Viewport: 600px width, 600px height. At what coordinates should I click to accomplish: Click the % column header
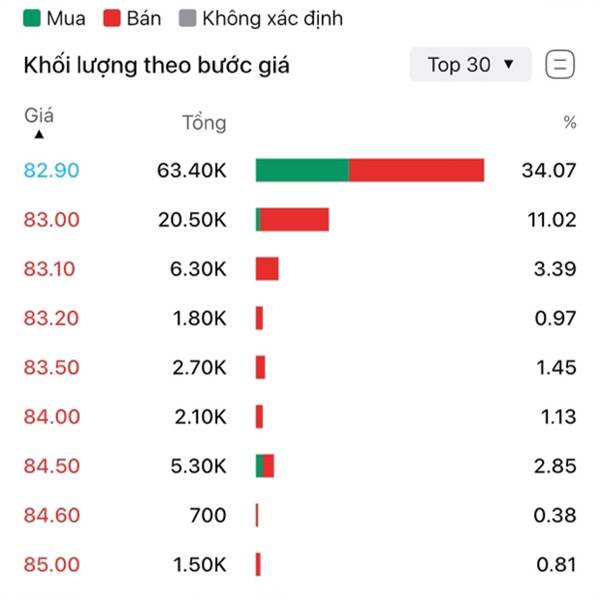[x=569, y=123]
